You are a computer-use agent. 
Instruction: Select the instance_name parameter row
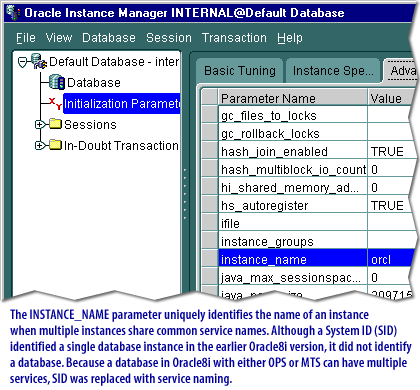pos(308,258)
